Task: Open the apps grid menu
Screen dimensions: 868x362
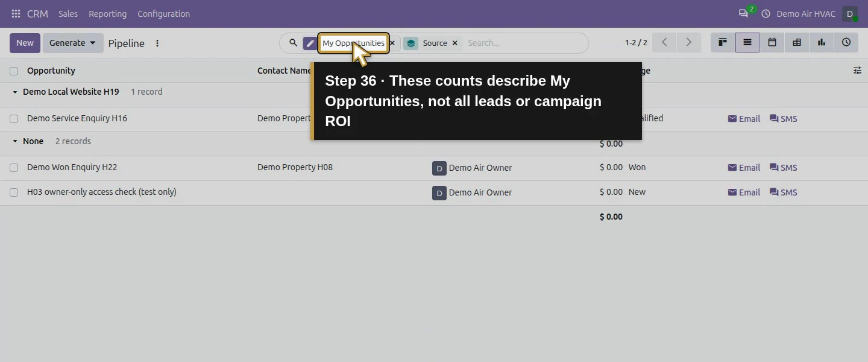Action: [16, 14]
